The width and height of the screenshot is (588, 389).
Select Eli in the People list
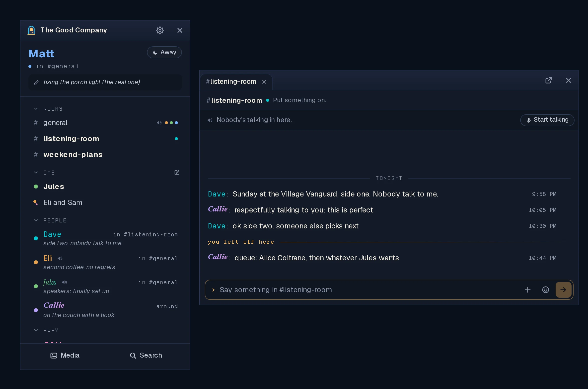pos(106,262)
